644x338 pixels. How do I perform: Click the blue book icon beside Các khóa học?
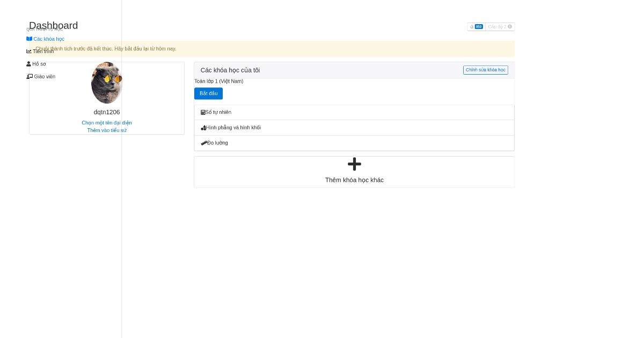click(x=30, y=39)
